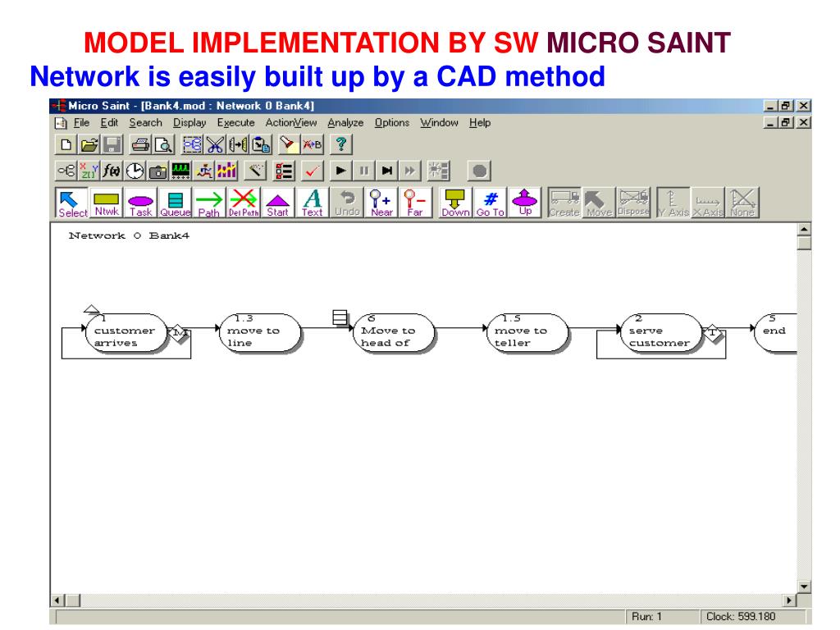Viewport: 840px width, 630px height.
Task: Click the X Axis button
Action: pyautogui.click(x=708, y=203)
